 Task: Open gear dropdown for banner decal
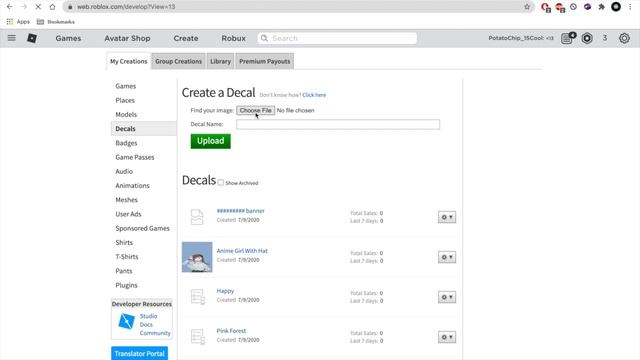[x=447, y=217]
